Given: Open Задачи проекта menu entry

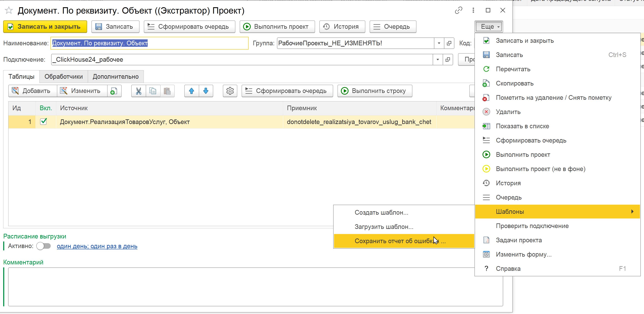Looking at the screenshot, I should [x=558, y=240].
